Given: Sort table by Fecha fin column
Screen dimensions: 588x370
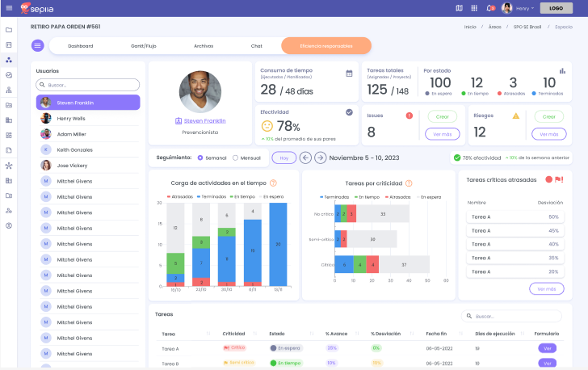Looking at the screenshot, I should pos(436,334).
